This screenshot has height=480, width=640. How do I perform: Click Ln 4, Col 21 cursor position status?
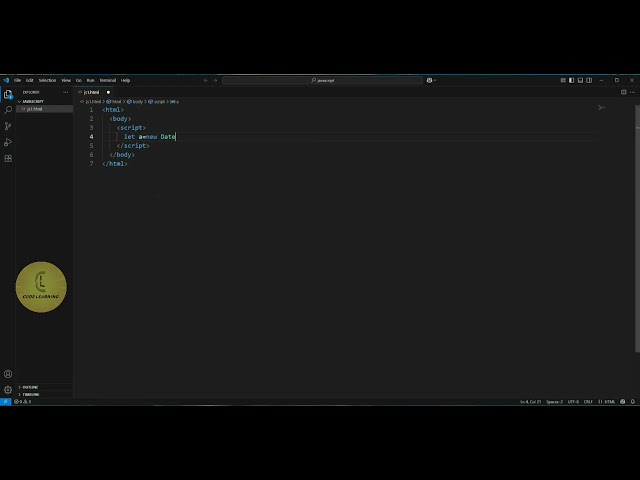tap(530, 402)
